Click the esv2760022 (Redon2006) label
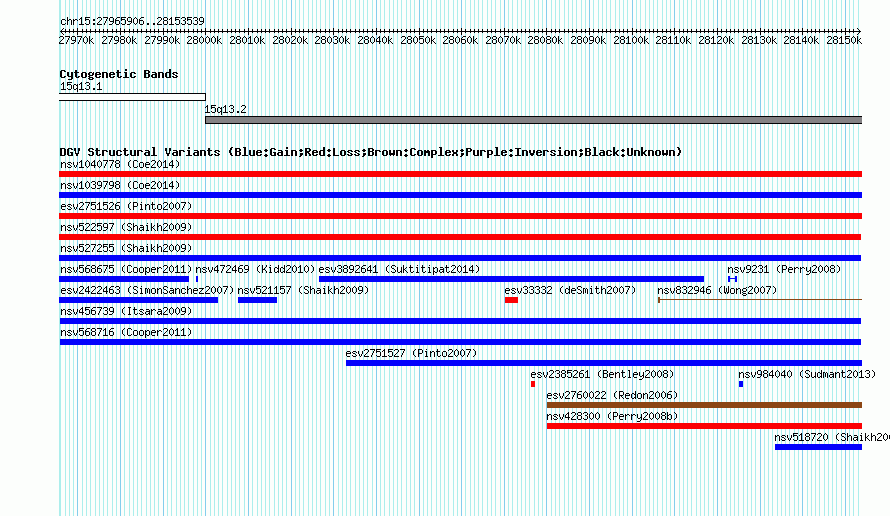The width and height of the screenshot is (890, 516). click(x=612, y=395)
